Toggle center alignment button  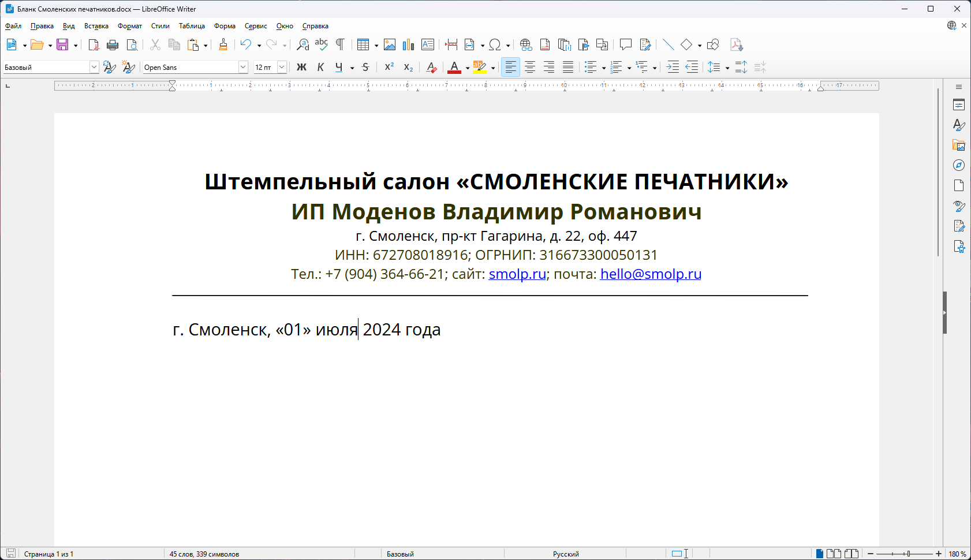pyautogui.click(x=530, y=67)
